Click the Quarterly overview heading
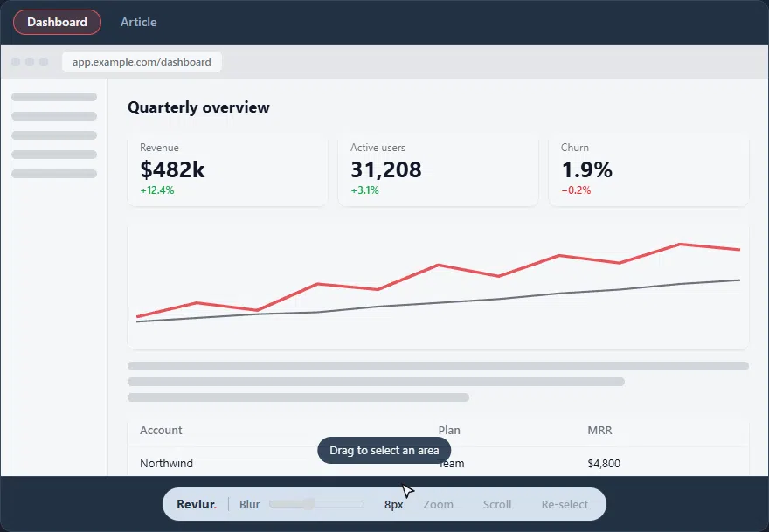This screenshot has height=532, width=769. point(198,107)
